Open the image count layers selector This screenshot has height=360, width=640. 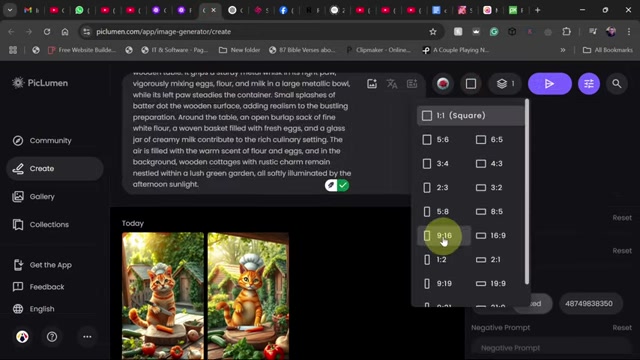pyautogui.click(x=505, y=84)
